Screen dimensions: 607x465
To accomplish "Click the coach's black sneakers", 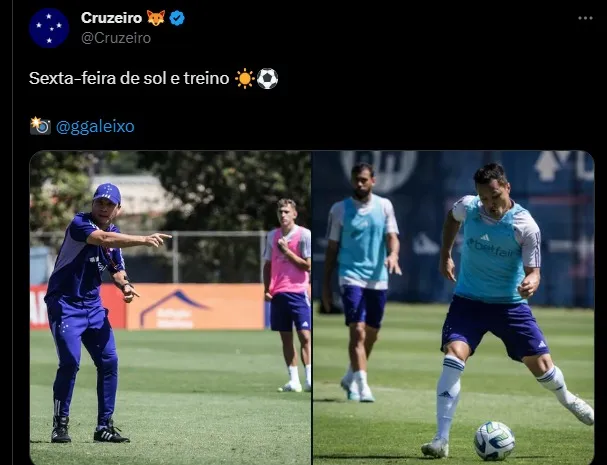I will point(90,431).
